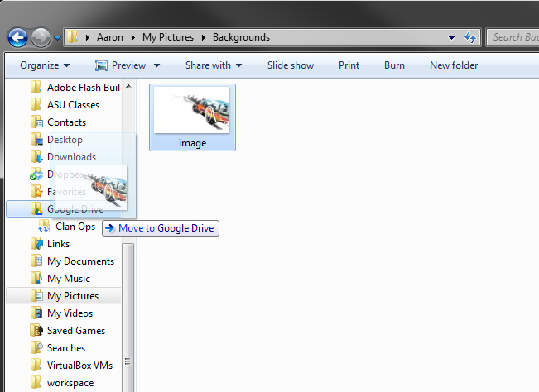
Task: Expand the arrow after My Pictures breadcrumb
Action: (204, 37)
